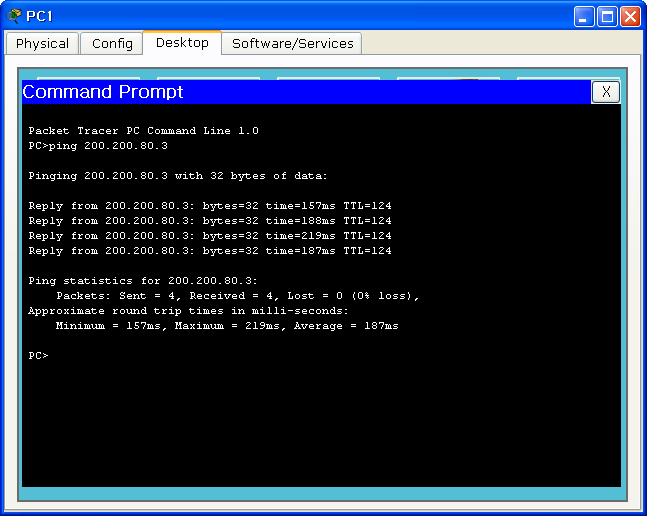Click 'Ping statistics for 200.200.80.3' line

pos(143,281)
